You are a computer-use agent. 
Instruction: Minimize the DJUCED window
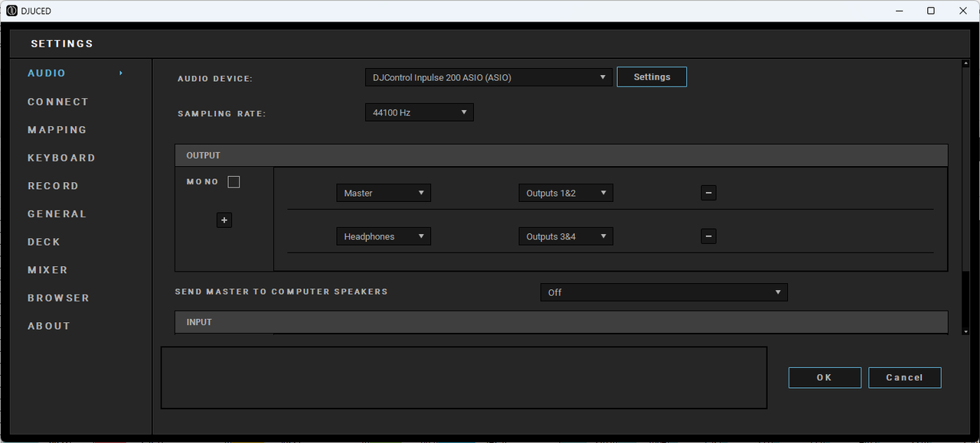(898, 11)
